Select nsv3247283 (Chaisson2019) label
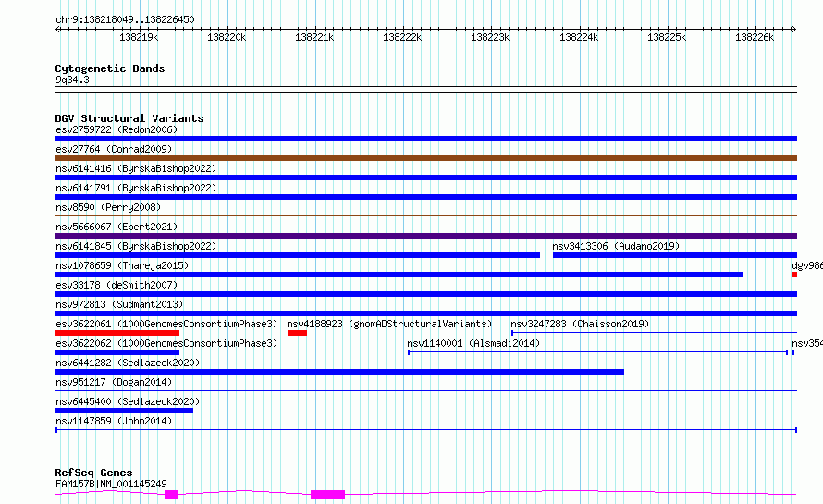Image resolution: width=823 pixels, height=504 pixels. [x=580, y=324]
